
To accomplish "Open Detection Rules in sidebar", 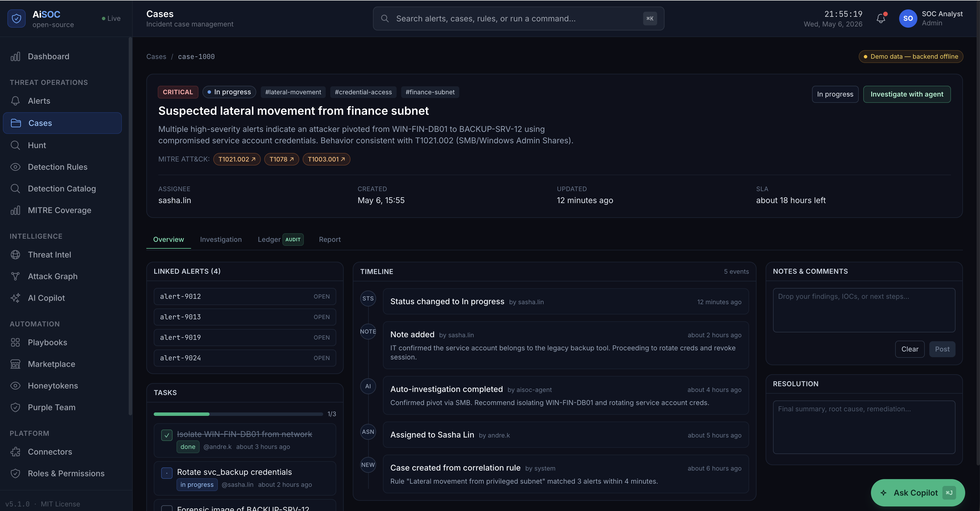I will [x=62, y=167].
